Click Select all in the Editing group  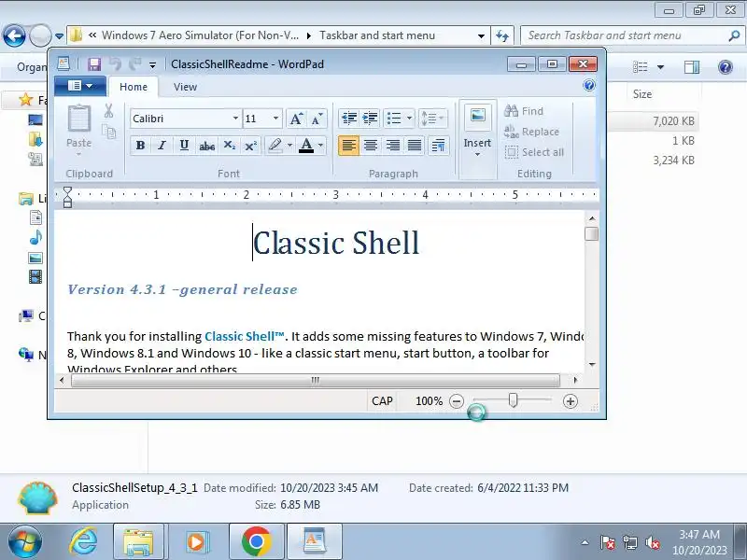(x=534, y=152)
